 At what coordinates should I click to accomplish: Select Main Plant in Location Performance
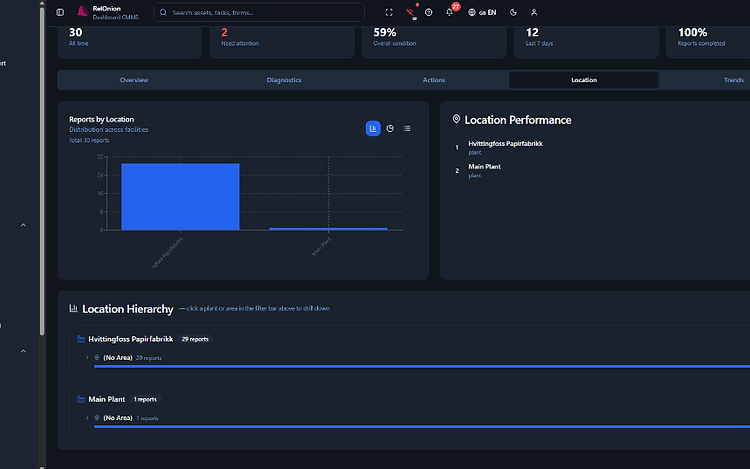point(485,166)
